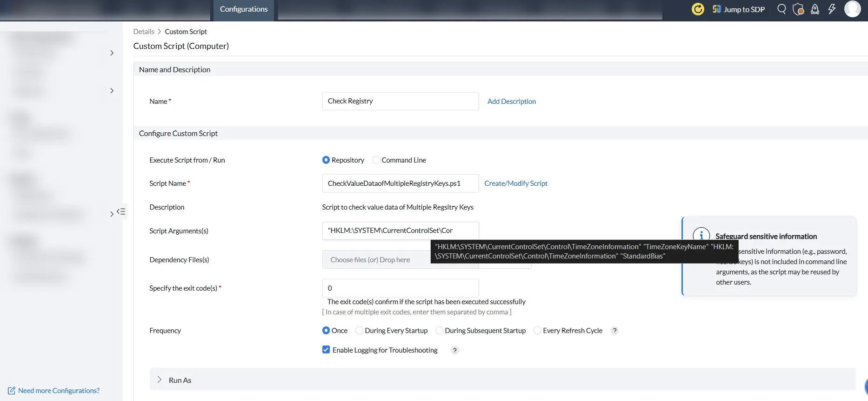Screen dimensions: 868x401
Task: Click the Add Description link
Action: [x=512, y=101]
